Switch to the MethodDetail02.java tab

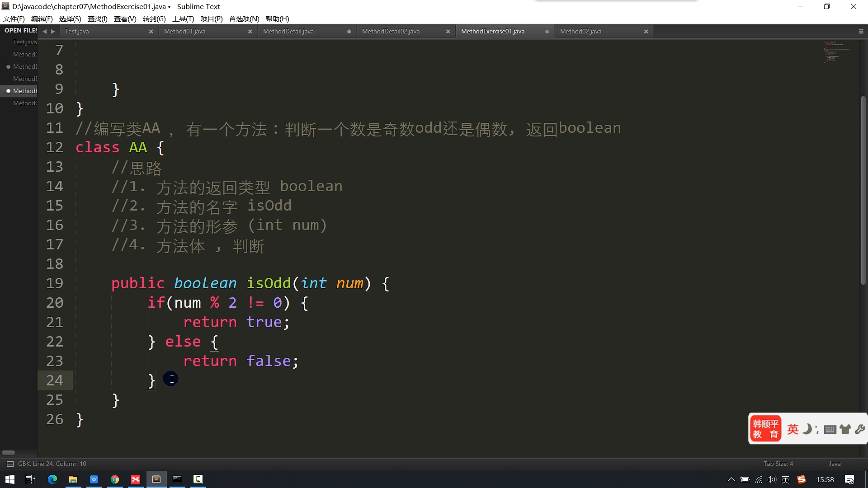click(391, 31)
